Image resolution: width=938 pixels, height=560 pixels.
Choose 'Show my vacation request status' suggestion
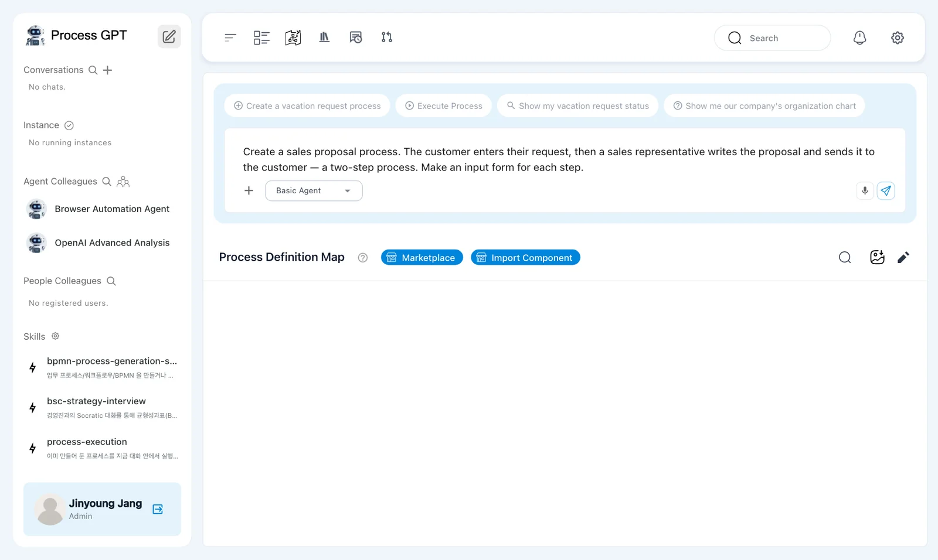coord(577,106)
